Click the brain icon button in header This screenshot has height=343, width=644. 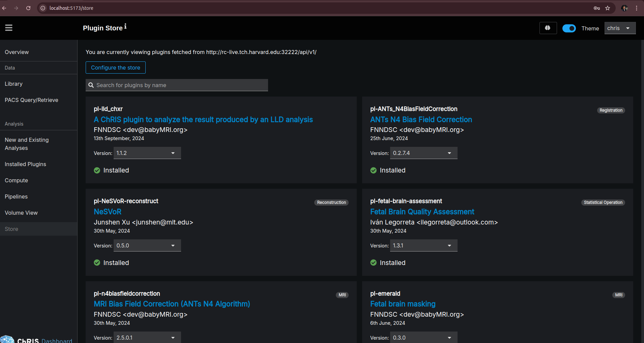(548, 28)
